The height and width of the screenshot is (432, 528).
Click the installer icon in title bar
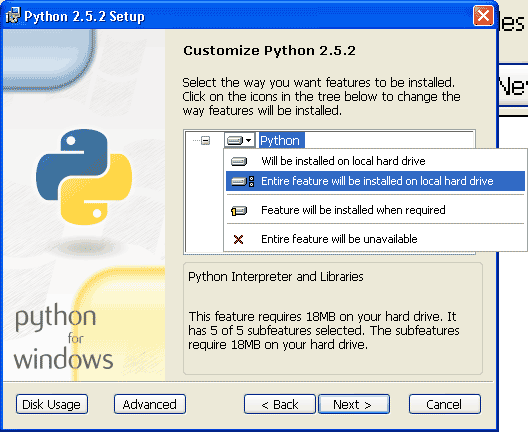click(x=13, y=15)
